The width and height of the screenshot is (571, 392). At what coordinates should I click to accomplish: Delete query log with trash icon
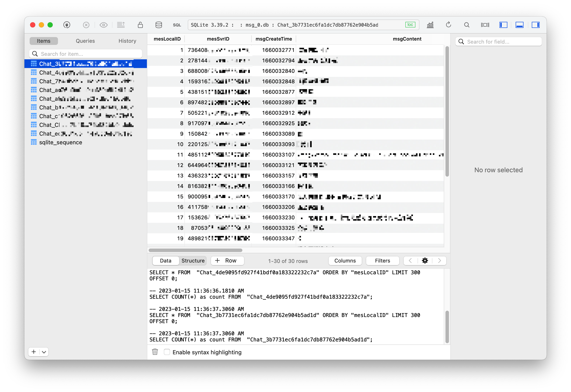(155, 352)
